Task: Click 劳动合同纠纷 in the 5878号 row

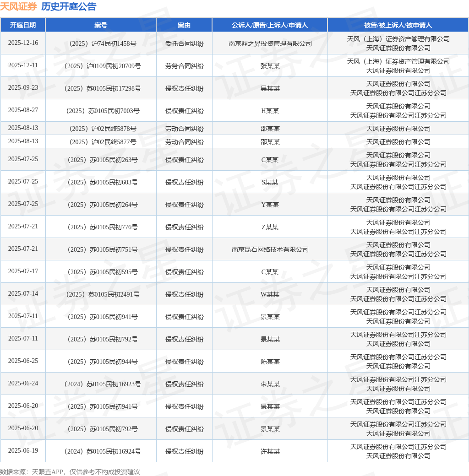Action: tap(184, 129)
